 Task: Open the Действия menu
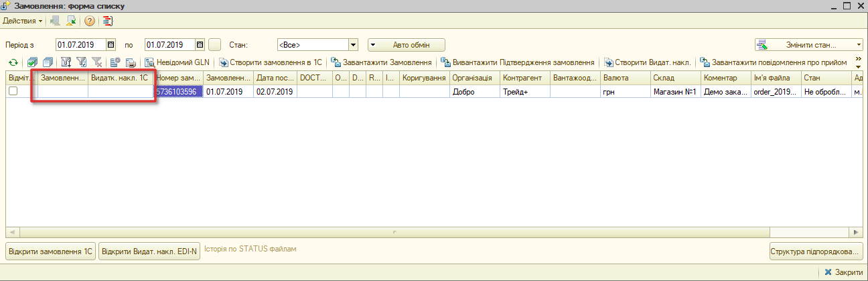(23, 21)
